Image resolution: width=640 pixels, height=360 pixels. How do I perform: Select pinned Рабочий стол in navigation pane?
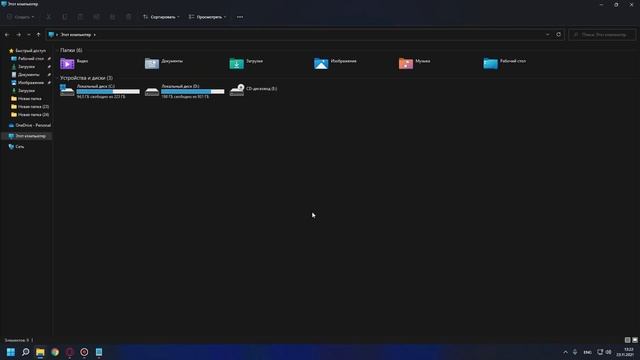(x=31, y=59)
